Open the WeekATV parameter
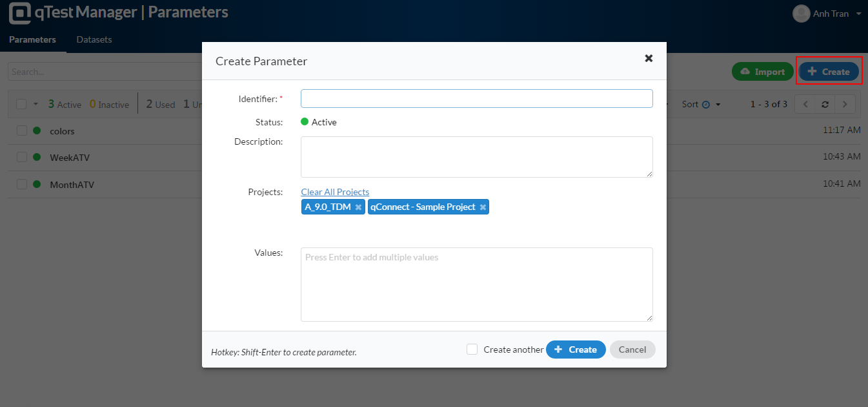The width and height of the screenshot is (868, 407). point(70,158)
